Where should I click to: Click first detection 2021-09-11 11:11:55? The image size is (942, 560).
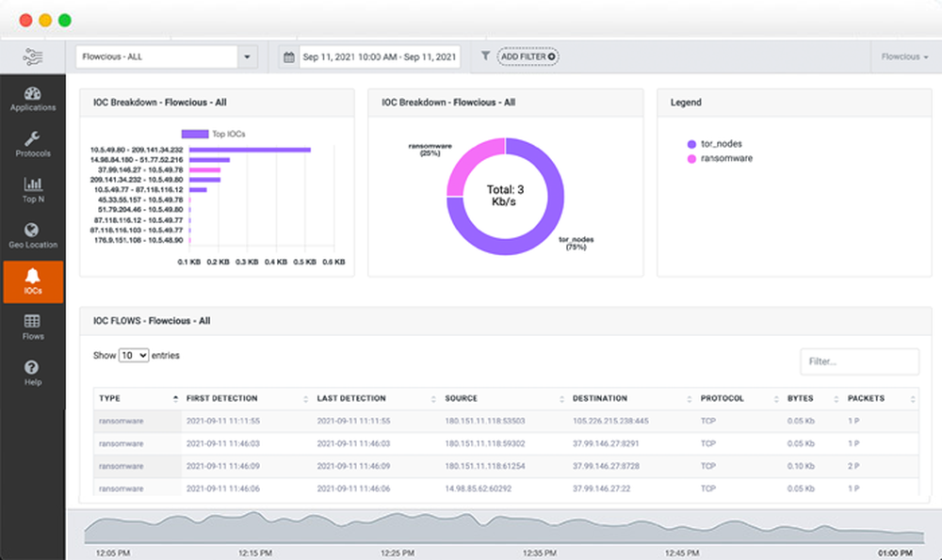(x=223, y=421)
